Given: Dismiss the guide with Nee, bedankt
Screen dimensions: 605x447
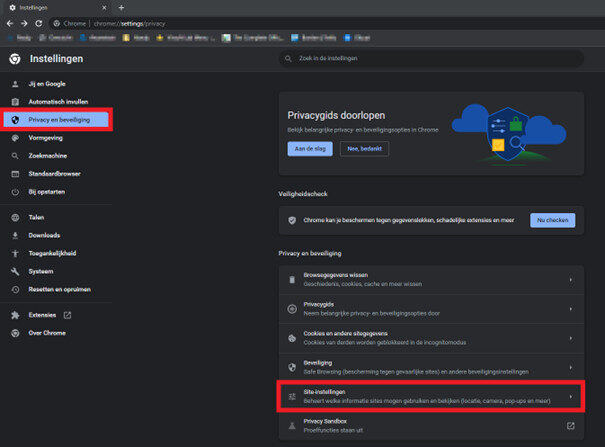Looking at the screenshot, I should coord(364,148).
